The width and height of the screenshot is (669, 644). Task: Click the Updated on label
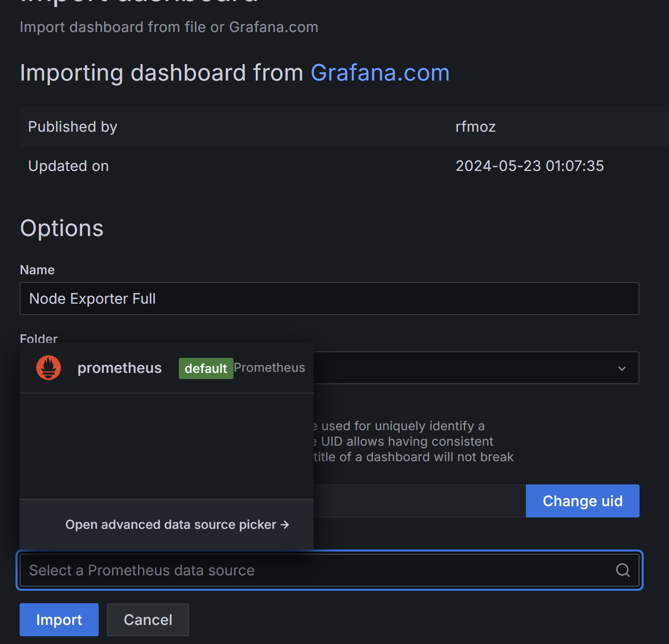pyautogui.click(x=68, y=166)
